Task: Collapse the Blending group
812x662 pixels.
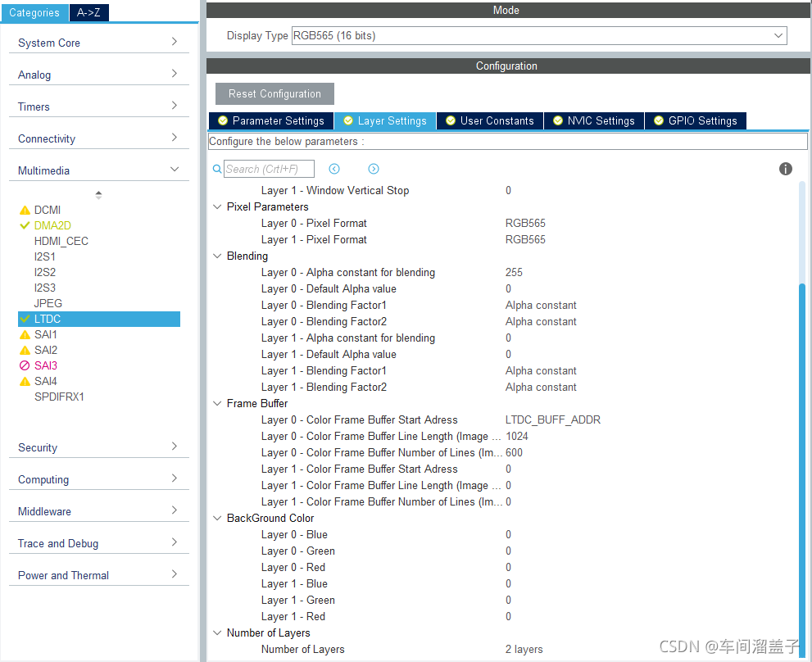Action: (x=217, y=256)
